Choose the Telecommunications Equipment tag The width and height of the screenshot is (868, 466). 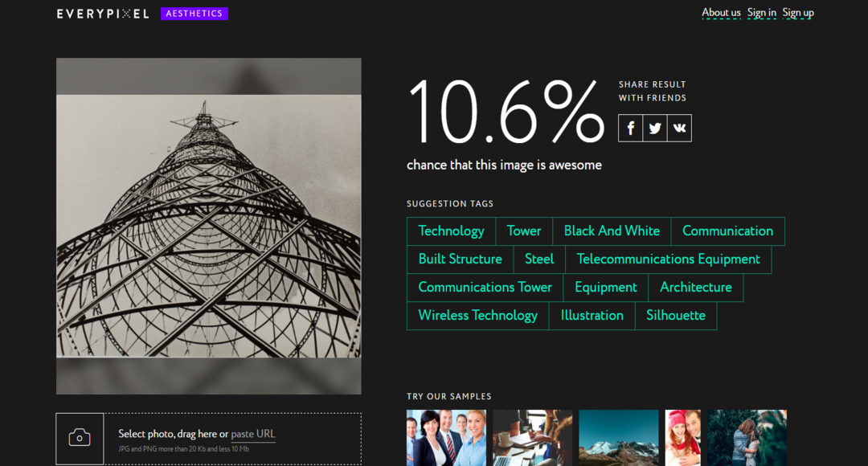click(668, 260)
